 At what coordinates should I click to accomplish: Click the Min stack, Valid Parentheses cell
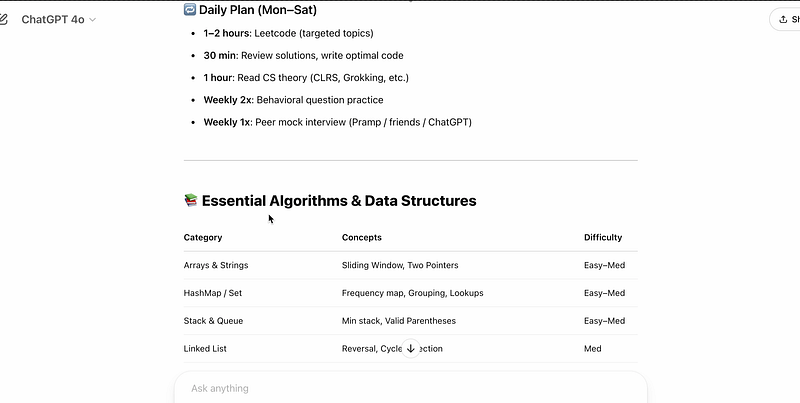pyautogui.click(x=398, y=321)
